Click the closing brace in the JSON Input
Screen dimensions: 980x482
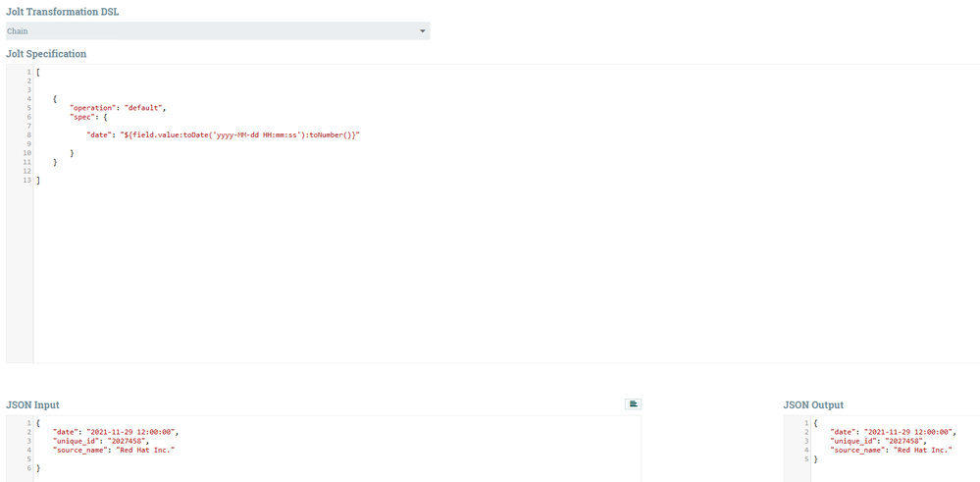pos(38,467)
